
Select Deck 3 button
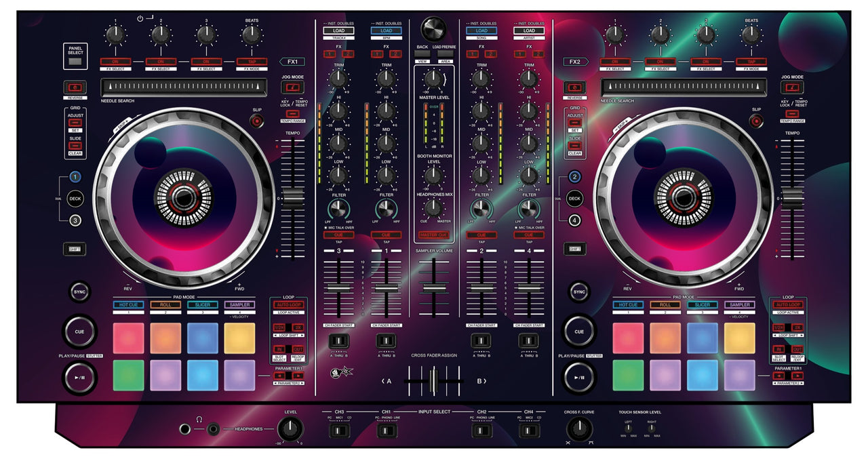tap(75, 220)
